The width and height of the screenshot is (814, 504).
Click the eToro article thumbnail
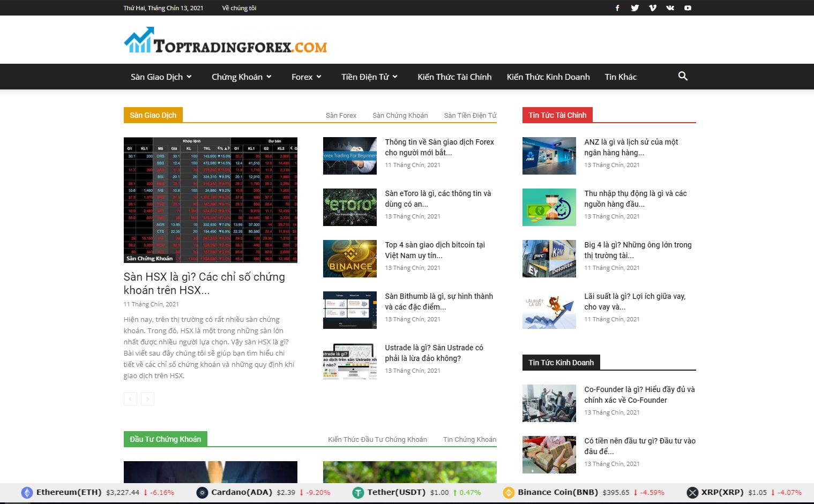(350, 207)
